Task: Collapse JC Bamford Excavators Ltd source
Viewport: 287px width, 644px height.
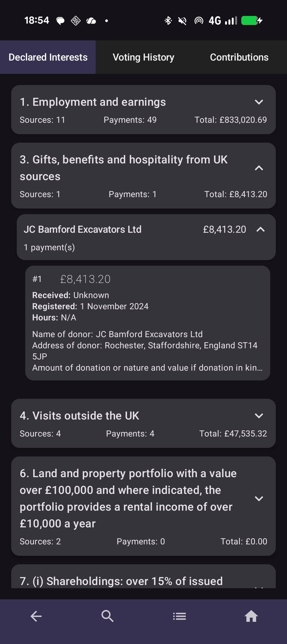Action: (260, 230)
